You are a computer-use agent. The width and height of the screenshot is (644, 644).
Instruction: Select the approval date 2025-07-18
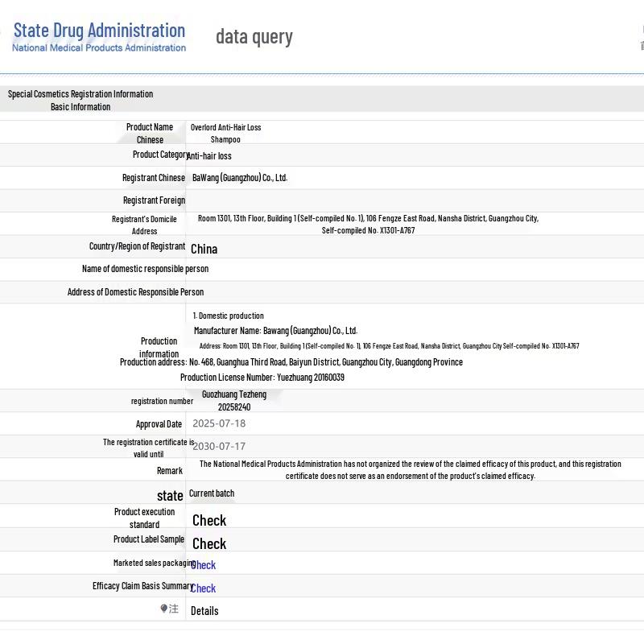[x=219, y=423]
